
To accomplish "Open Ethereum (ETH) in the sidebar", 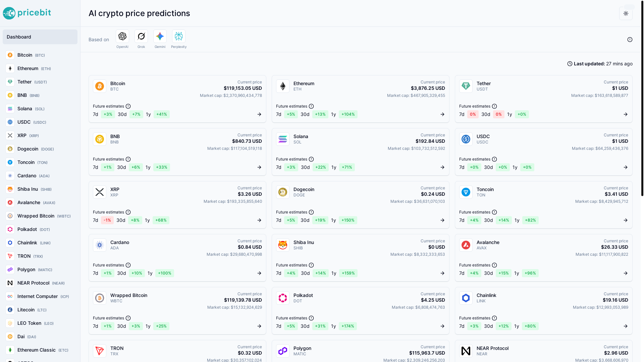I will tap(40, 68).
